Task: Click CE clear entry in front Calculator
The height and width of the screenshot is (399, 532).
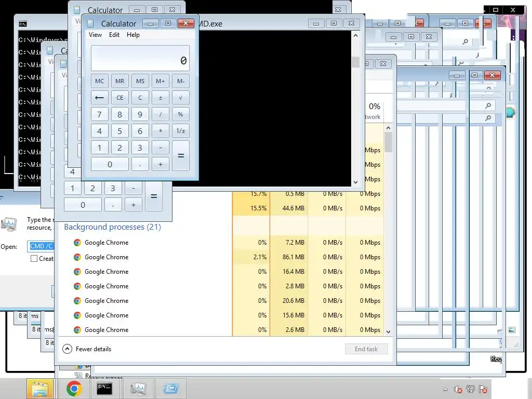Action: [x=120, y=98]
